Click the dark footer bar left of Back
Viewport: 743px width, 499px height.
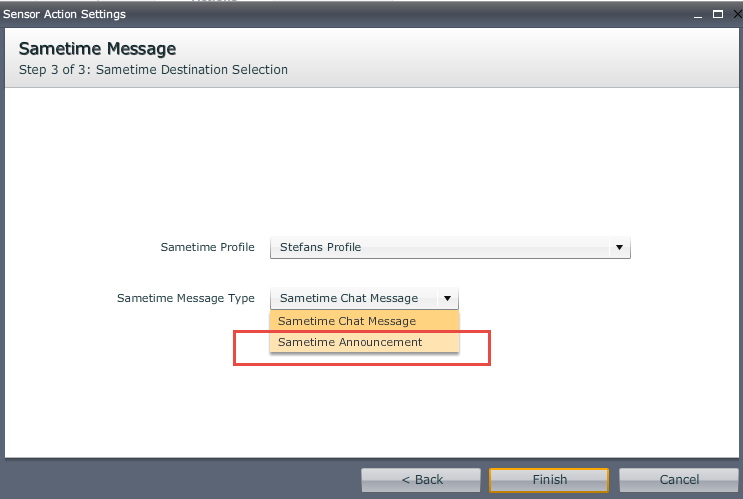[180, 480]
